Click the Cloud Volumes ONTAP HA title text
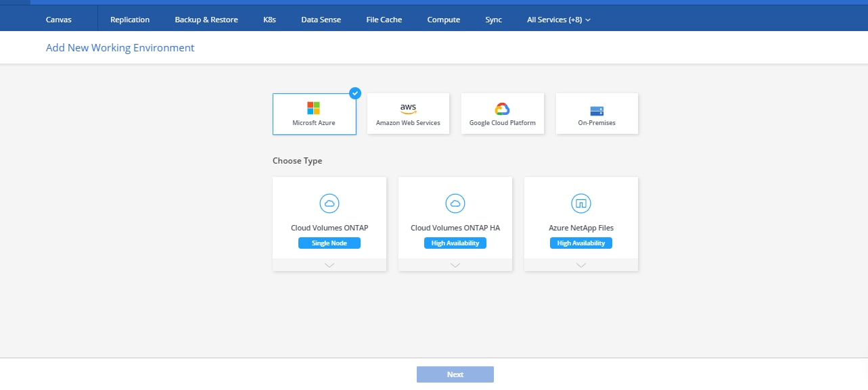The image size is (868, 390). click(455, 228)
